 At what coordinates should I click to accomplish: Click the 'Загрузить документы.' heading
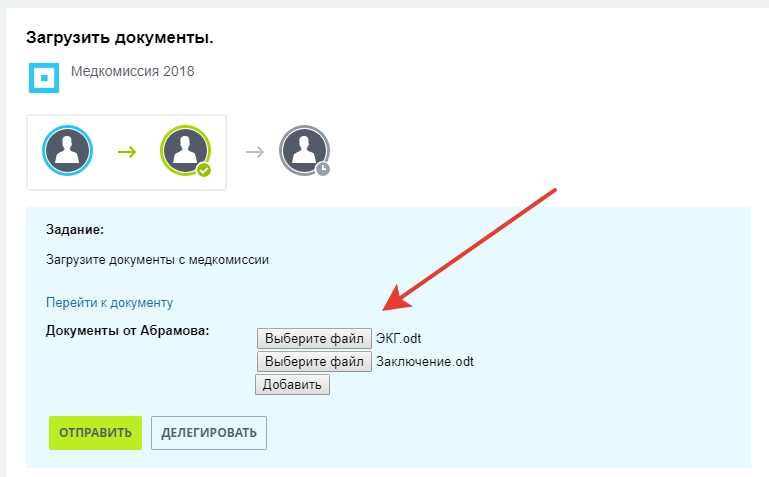pyautogui.click(x=119, y=39)
